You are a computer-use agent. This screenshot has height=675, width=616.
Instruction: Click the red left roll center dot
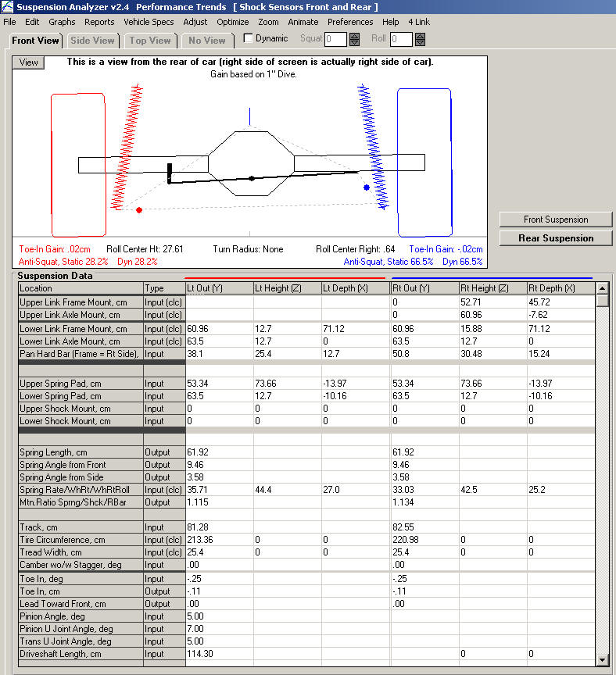(139, 210)
